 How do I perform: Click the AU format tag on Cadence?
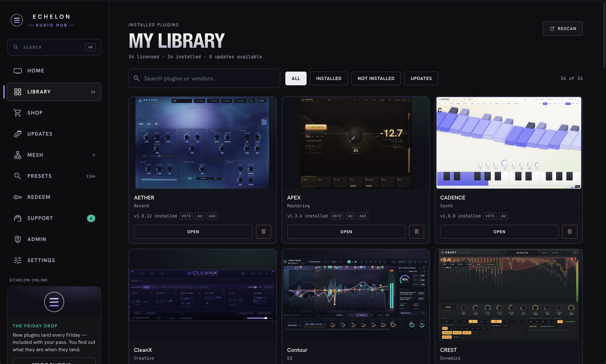click(503, 216)
